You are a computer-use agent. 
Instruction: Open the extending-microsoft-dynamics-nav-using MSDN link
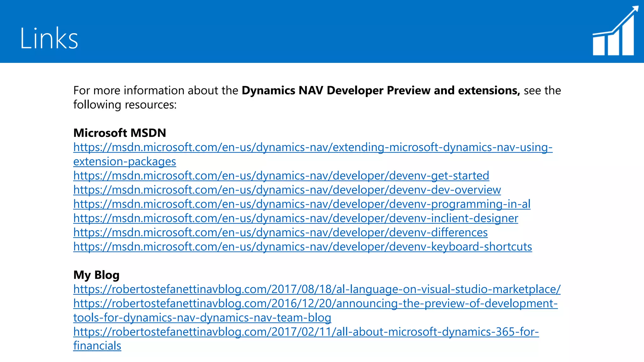pyautogui.click(x=313, y=147)
